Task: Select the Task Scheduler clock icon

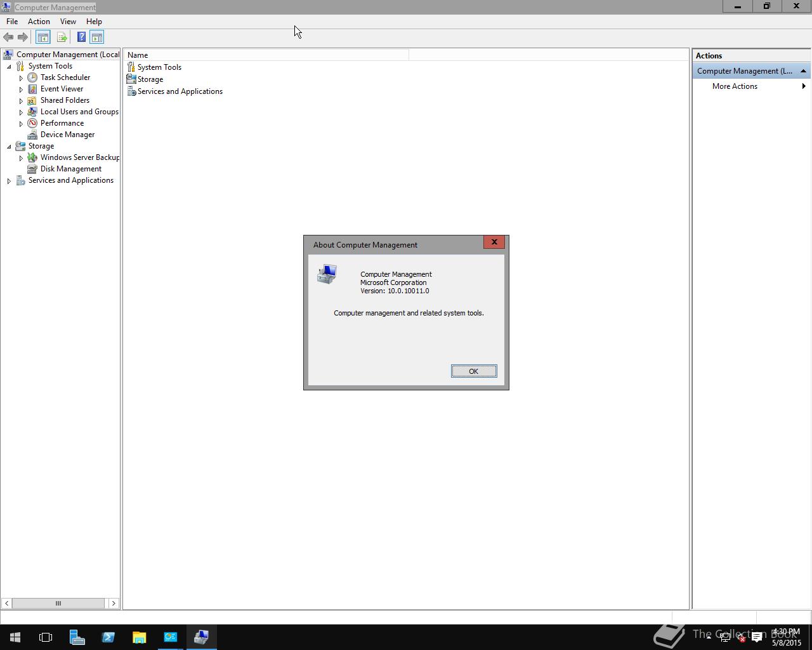Action: point(32,77)
